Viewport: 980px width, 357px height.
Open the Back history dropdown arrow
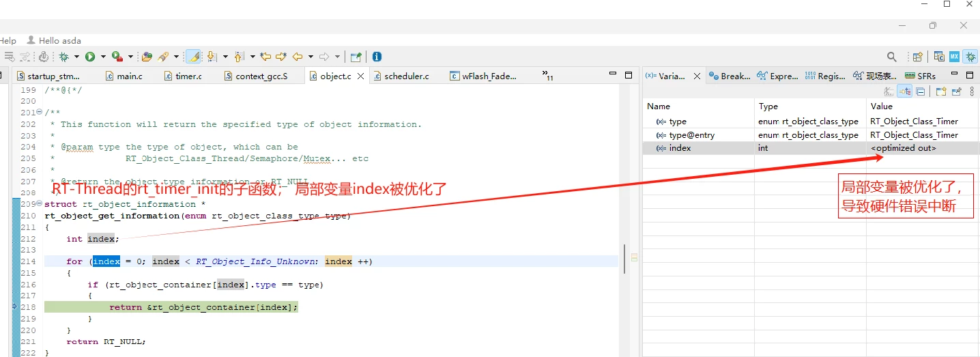tap(311, 57)
